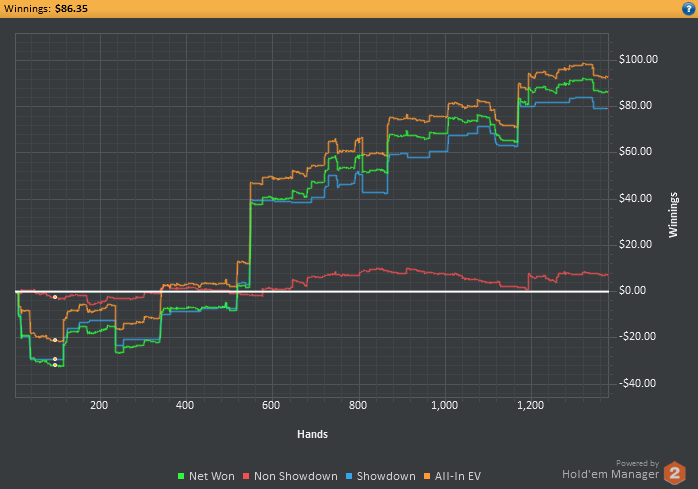Click the -$20.00 y-axis label
Viewport: 698px width, 489px height.
coord(637,336)
